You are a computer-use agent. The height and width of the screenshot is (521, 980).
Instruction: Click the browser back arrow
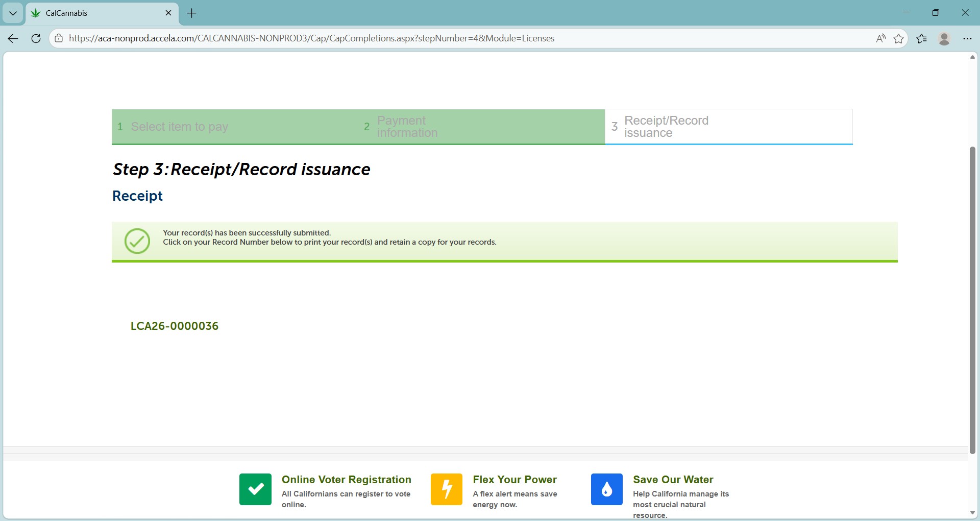point(13,38)
